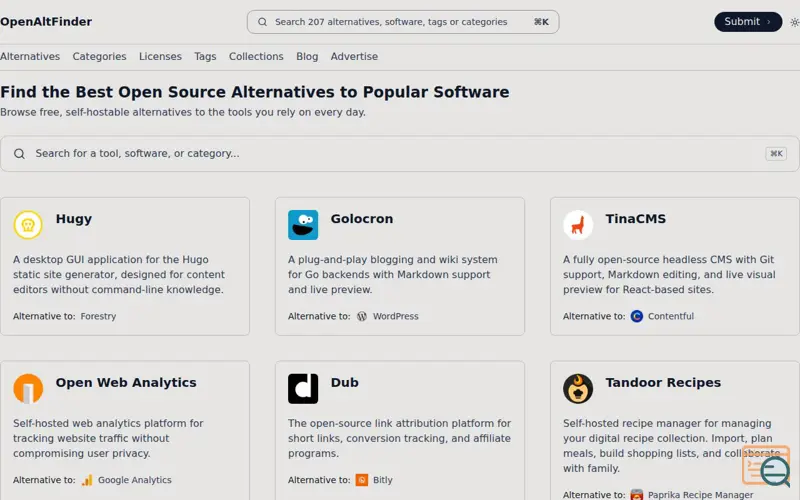Click 'Browse free, self-hostable alternatives' subtitle

[183, 112]
